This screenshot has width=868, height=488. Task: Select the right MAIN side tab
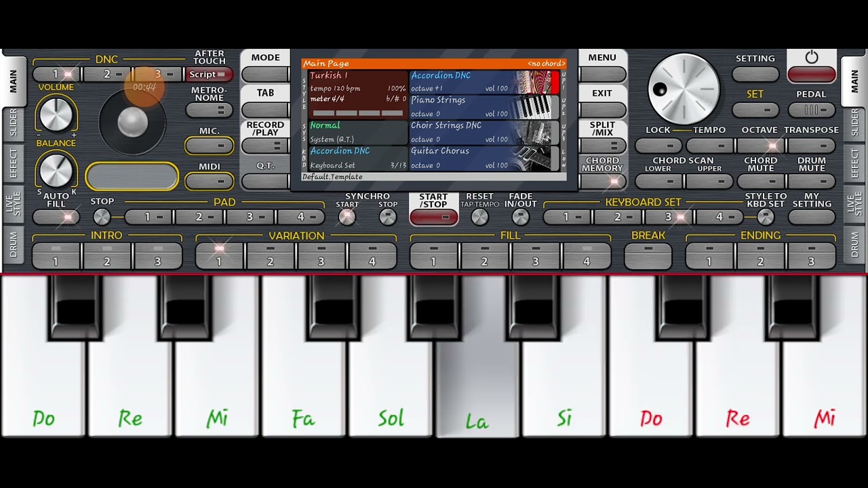click(x=854, y=81)
